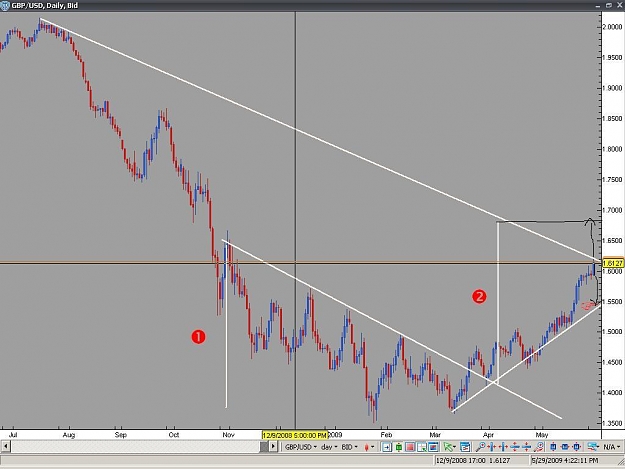Click the middle blue candle spacing icon
625x469 pixels.
coord(565,447)
